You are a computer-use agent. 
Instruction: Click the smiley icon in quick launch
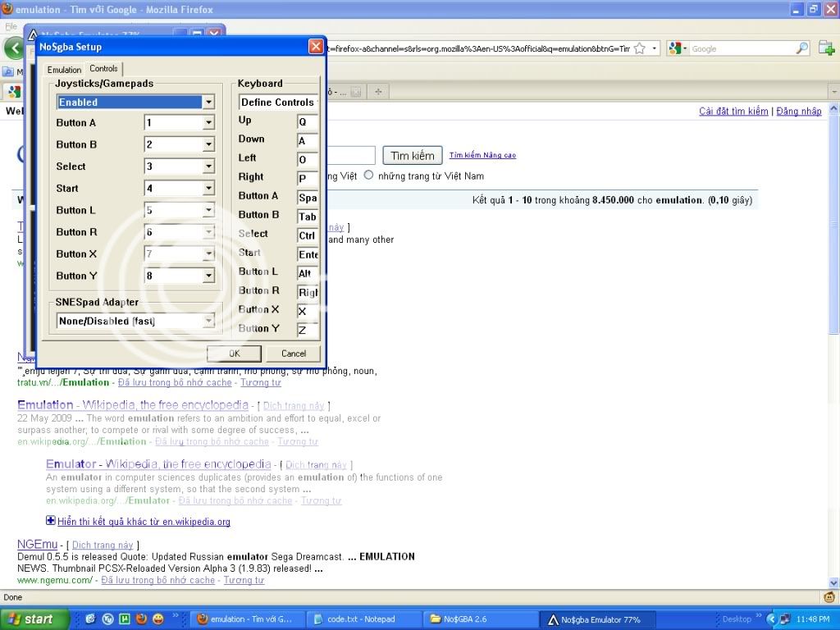(158, 619)
